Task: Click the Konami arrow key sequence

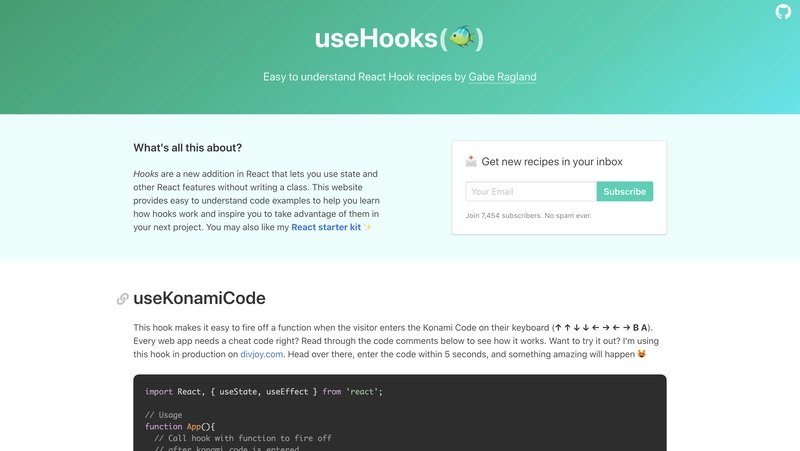Action: tap(601, 328)
